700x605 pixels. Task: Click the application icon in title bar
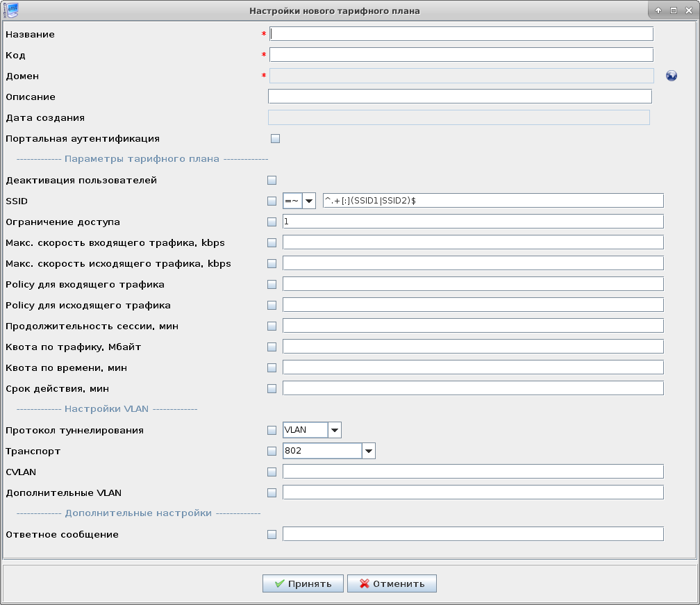(x=10, y=10)
